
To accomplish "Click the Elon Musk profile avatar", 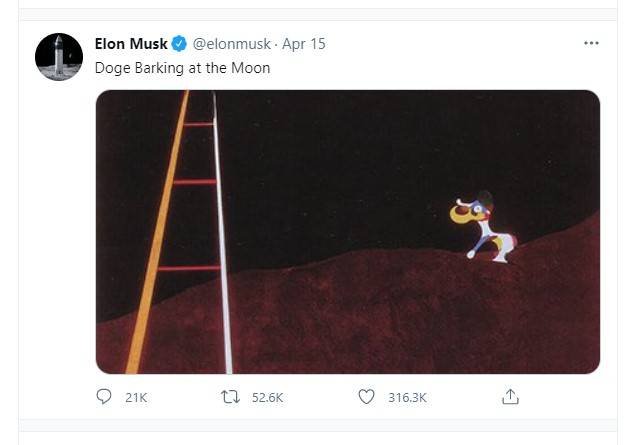I will click(x=59, y=57).
